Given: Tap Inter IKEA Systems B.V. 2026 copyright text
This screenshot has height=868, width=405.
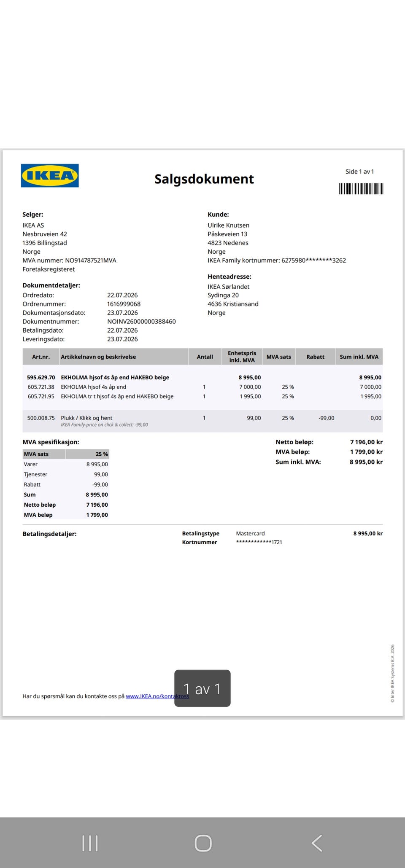Looking at the screenshot, I should point(392,673).
